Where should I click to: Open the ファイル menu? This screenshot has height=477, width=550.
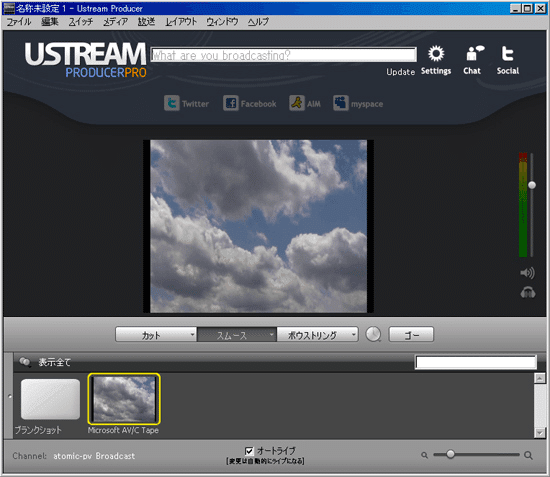[x=19, y=22]
